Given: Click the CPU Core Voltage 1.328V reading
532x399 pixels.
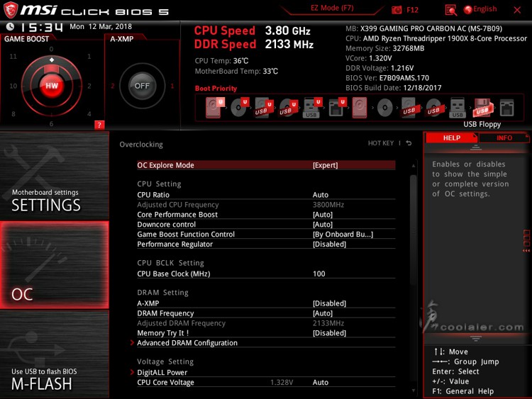Looking at the screenshot, I should tap(282, 383).
